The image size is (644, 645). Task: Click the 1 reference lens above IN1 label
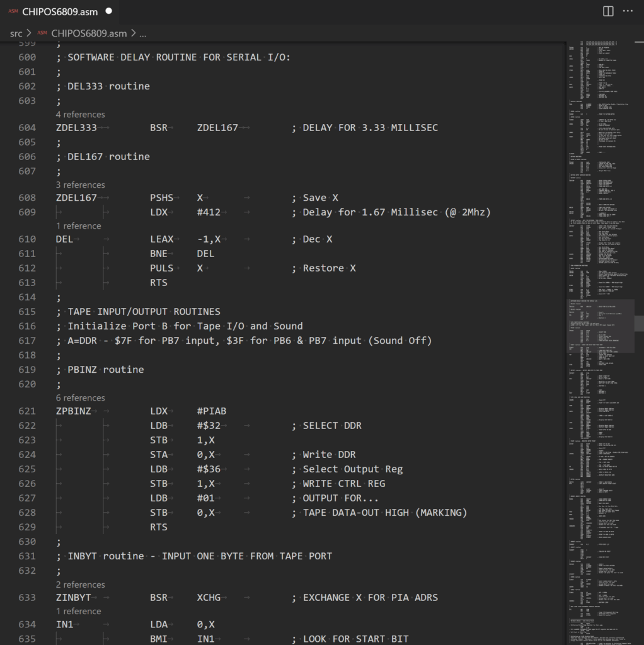[x=78, y=611]
